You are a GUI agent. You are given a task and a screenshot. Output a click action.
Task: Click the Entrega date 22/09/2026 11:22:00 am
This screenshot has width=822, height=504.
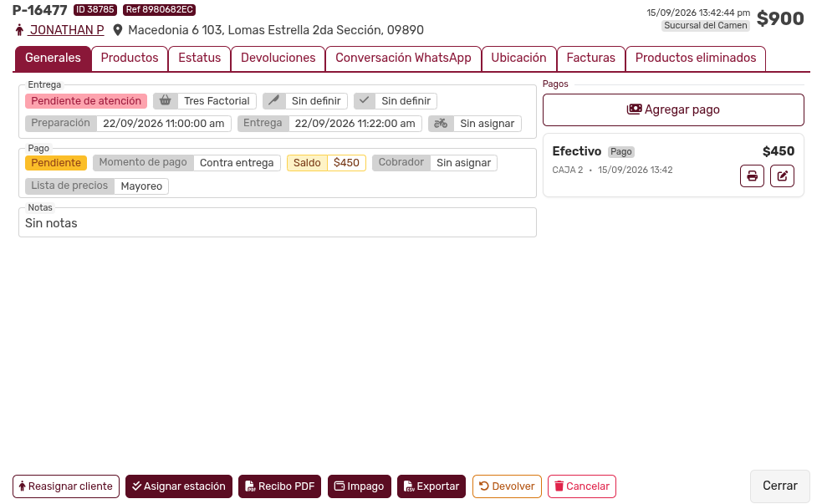[355, 124]
